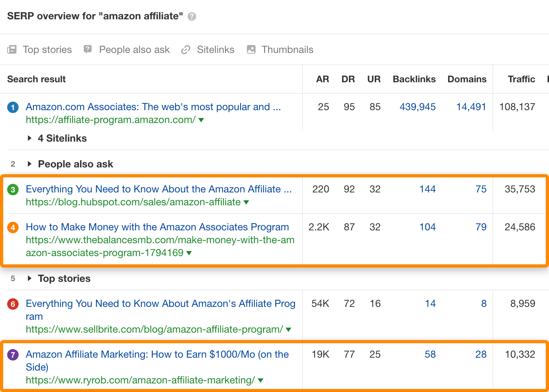The height and width of the screenshot is (392, 549).
Task: Expand the 4 Sitelinks section
Action: point(30,138)
